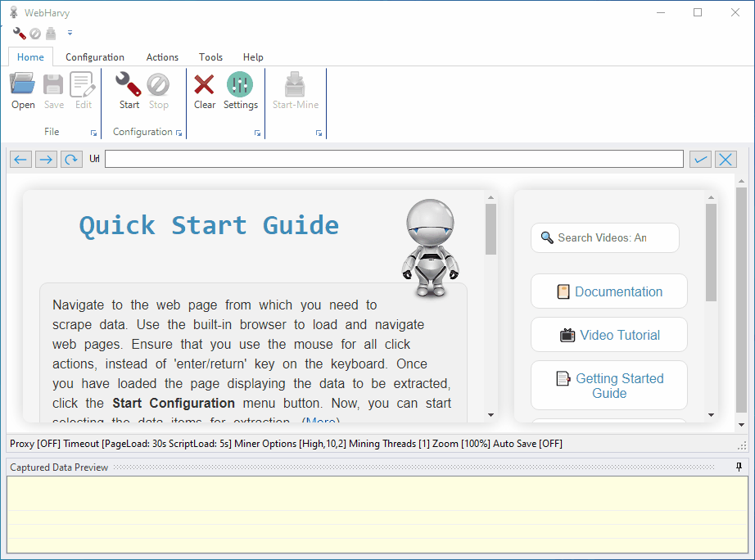755x560 pixels.
Task: Open the Configuration ribbon tab
Action: click(x=95, y=56)
